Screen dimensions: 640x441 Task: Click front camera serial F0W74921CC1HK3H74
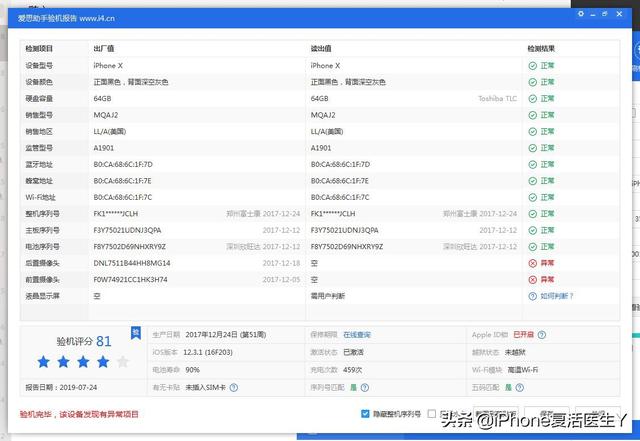[130, 280]
